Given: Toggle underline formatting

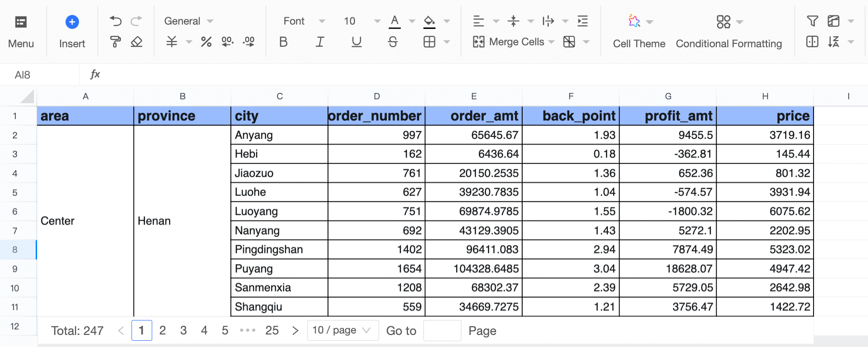Looking at the screenshot, I should 356,42.
